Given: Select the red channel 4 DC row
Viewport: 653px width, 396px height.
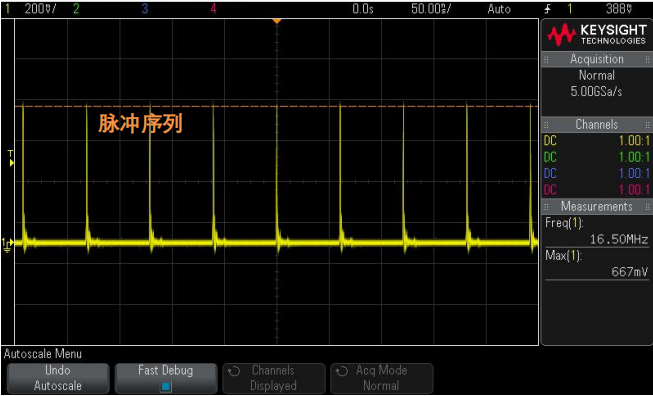Looking at the screenshot, I should (x=596, y=190).
